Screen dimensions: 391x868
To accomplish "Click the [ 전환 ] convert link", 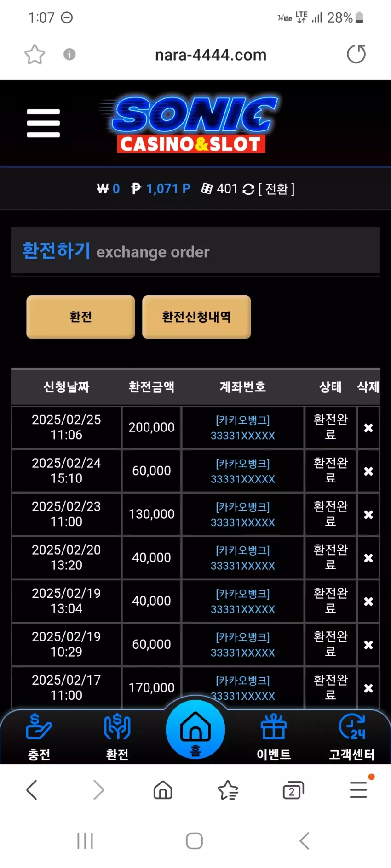I will coord(276,189).
